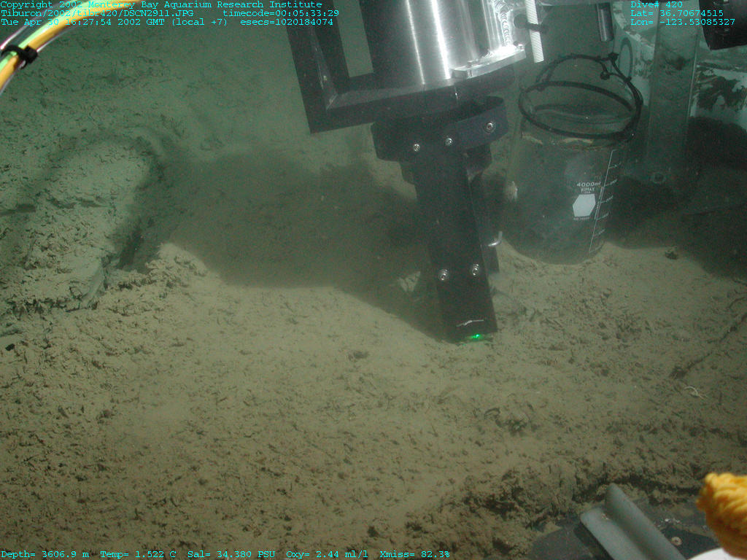This screenshot has height=560, width=747.
Task: Click the esecs=1020184074 value
Action: [287, 23]
